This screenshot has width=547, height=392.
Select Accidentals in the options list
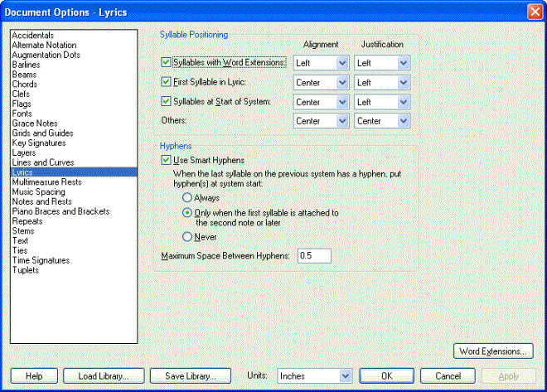click(33, 36)
